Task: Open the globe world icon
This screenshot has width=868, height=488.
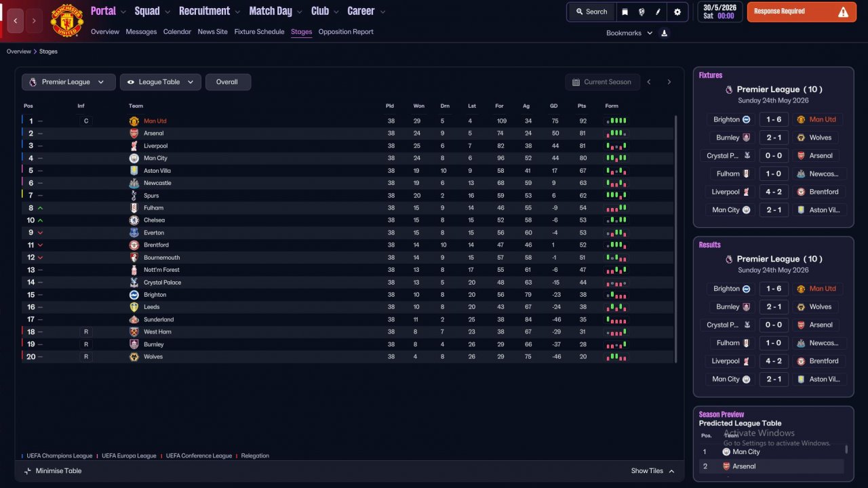Action: click(x=641, y=12)
